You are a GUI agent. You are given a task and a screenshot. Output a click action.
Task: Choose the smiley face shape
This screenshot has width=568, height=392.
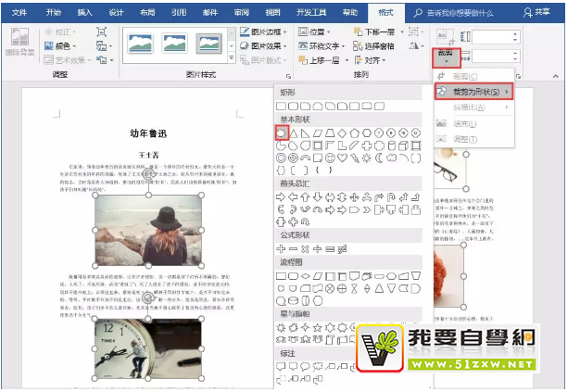click(x=331, y=158)
